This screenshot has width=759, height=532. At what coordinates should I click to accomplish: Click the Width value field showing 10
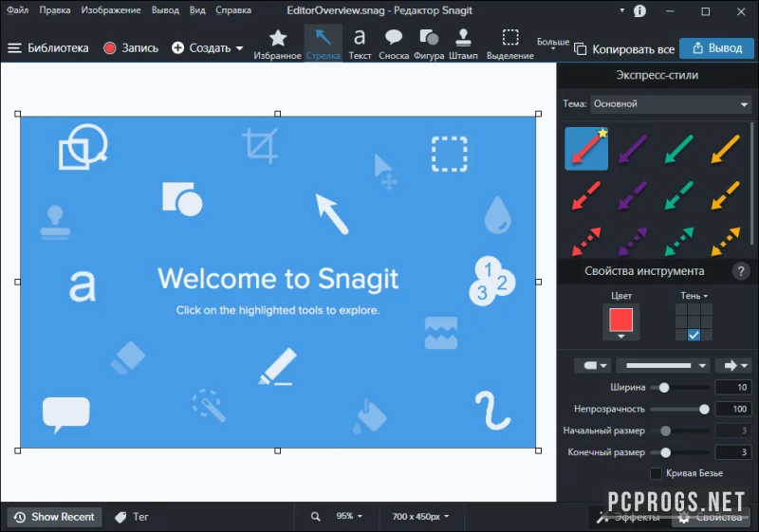(732, 388)
